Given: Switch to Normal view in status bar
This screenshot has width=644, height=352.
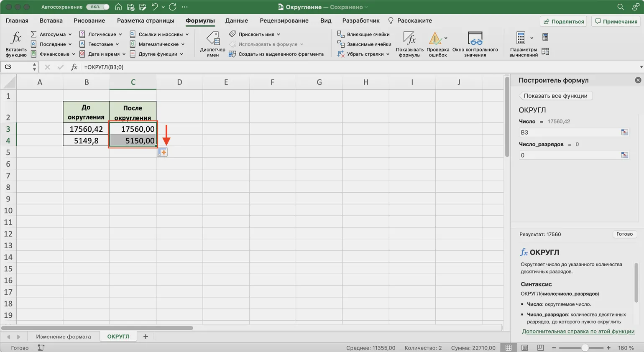Looking at the screenshot, I should click(x=509, y=348).
